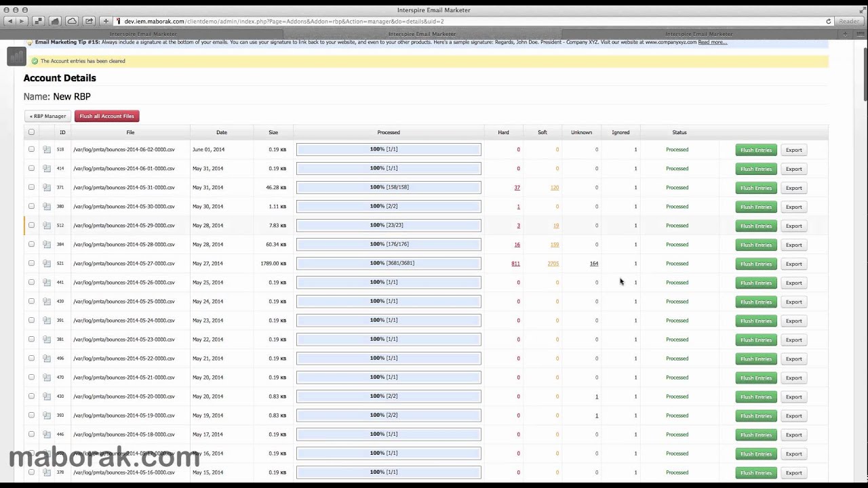Open the file icon for row ID 393
The image size is (868, 488).
[47, 415]
